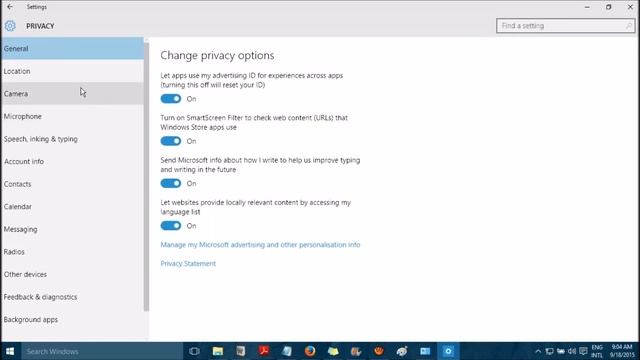Launch Adobe Reader from the taskbar

click(x=264, y=351)
